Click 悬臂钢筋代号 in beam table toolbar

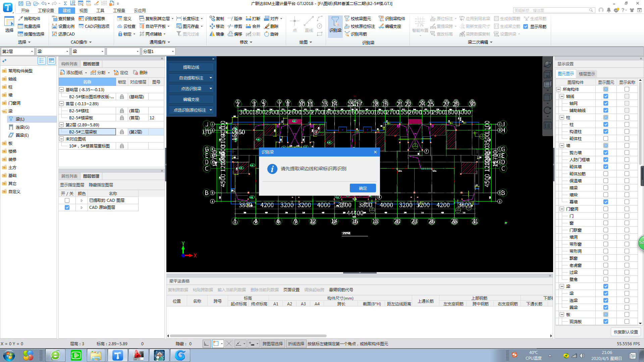[x=341, y=290]
